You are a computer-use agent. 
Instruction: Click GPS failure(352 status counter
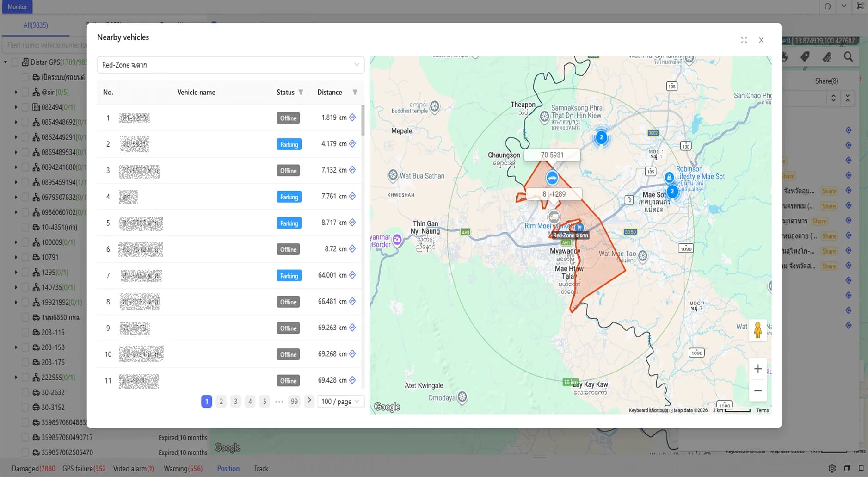[x=84, y=468]
